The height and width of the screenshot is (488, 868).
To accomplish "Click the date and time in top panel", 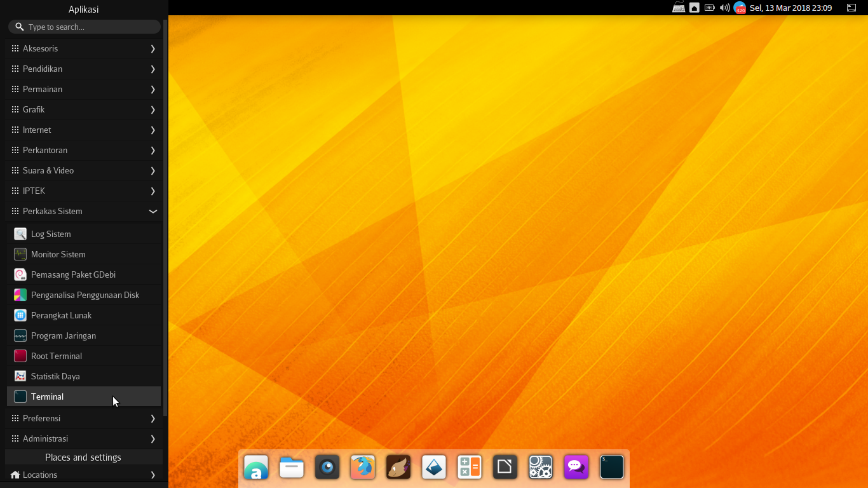I will (790, 8).
